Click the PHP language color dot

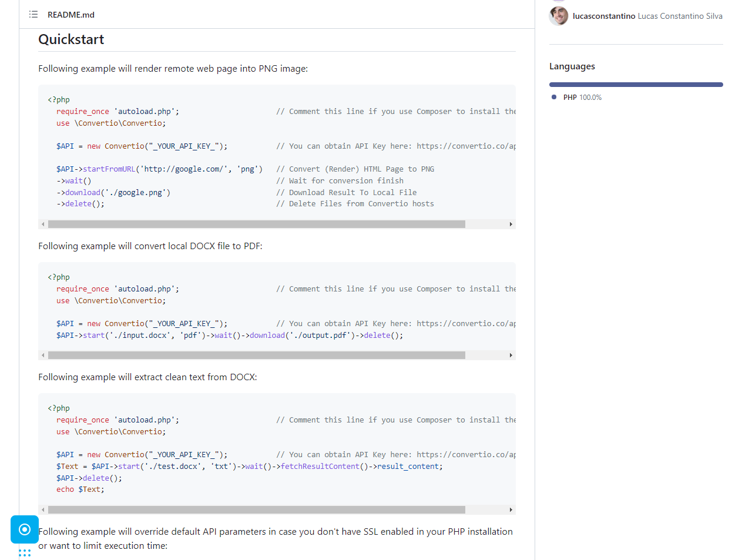pyautogui.click(x=554, y=97)
